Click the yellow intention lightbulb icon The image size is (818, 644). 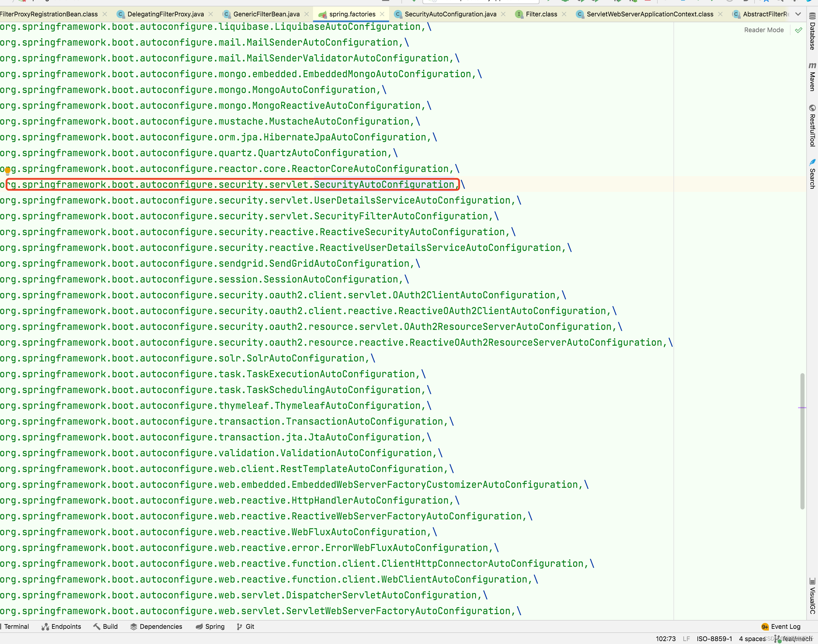8,171
